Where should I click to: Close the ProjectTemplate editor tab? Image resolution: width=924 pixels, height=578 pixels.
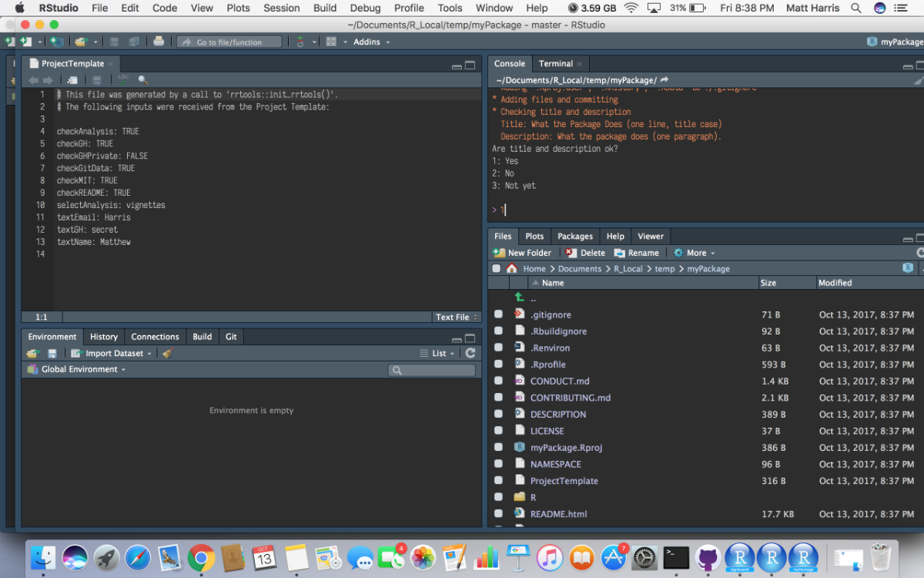[110, 63]
